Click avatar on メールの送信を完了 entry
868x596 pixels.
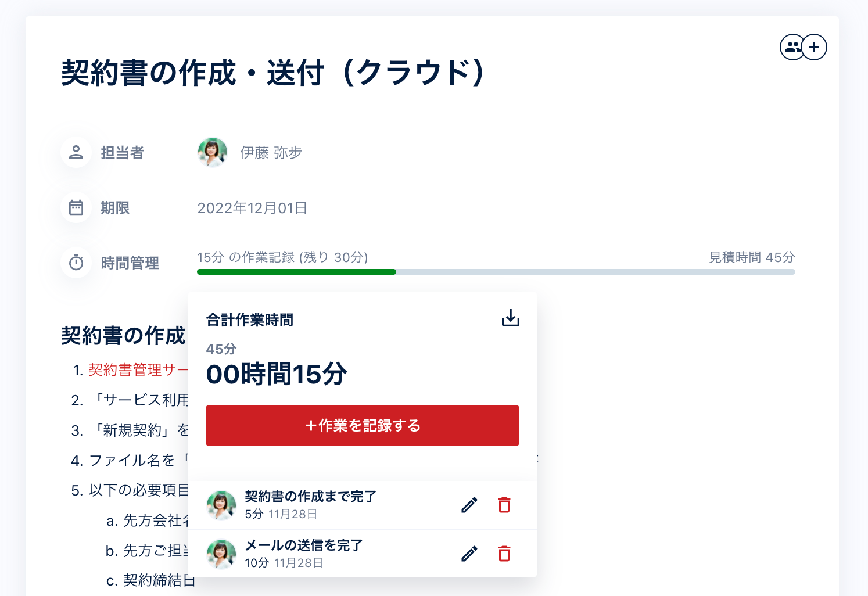click(221, 554)
